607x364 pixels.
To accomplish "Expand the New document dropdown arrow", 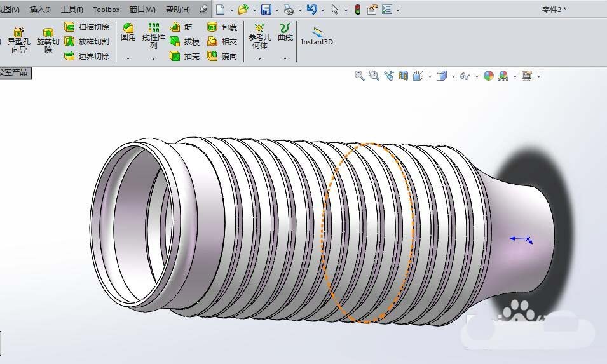I will click(x=231, y=10).
